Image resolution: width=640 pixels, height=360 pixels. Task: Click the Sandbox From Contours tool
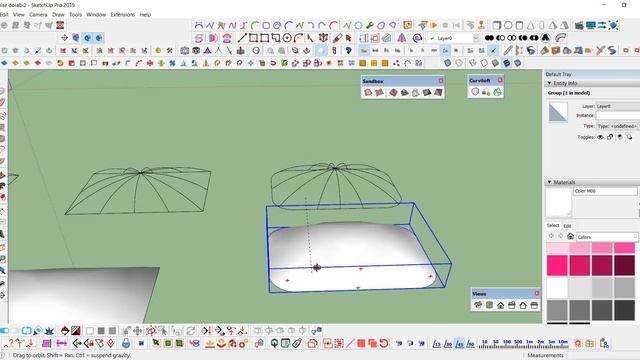[x=368, y=93]
